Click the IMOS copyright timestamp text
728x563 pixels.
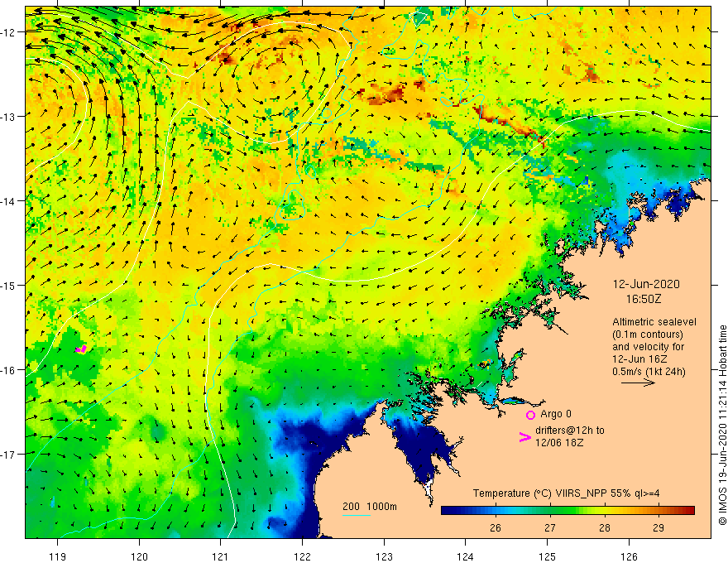point(722,425)
